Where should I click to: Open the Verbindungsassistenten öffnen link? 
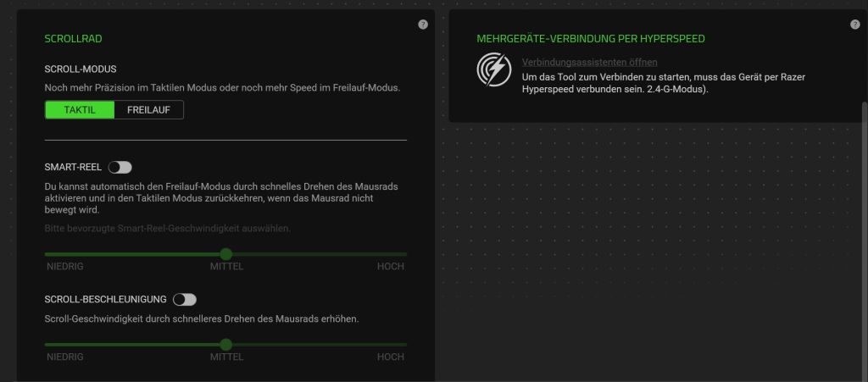590,63
